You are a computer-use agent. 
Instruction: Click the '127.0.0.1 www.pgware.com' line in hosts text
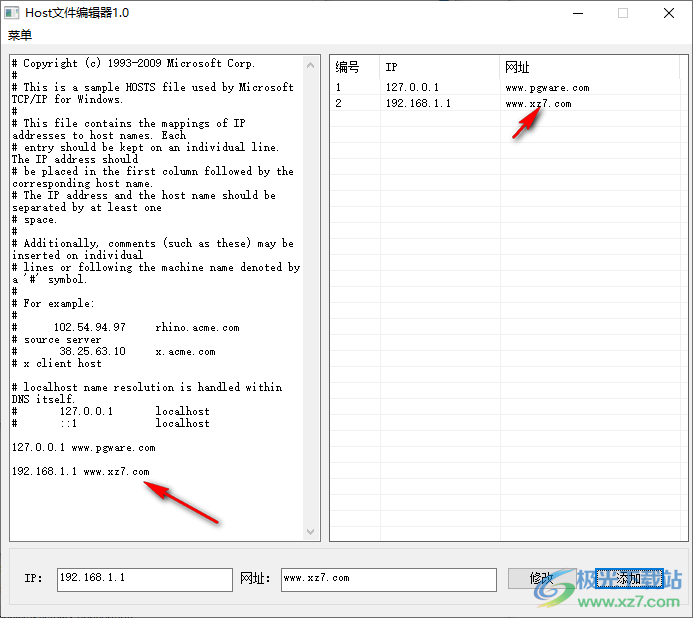(x=84, y=448)
